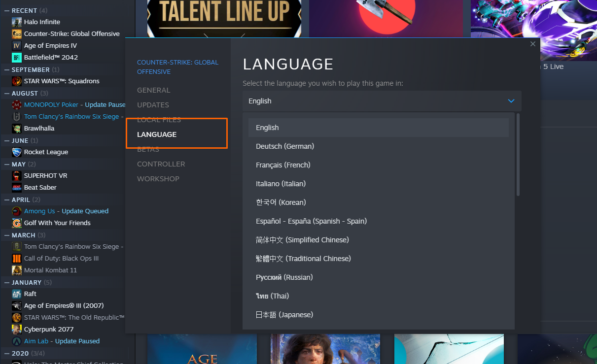Click the Rainbow Six Siege icon under MARCH

[x=17, y=247]
